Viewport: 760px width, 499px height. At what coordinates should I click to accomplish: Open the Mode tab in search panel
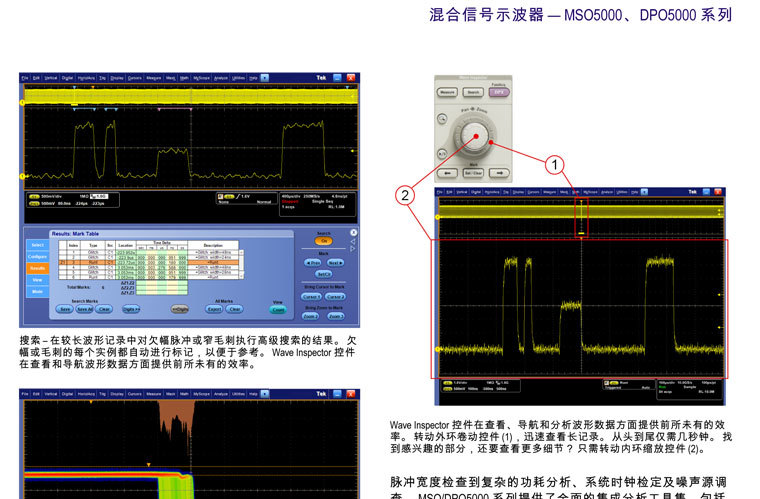[37, 292]
